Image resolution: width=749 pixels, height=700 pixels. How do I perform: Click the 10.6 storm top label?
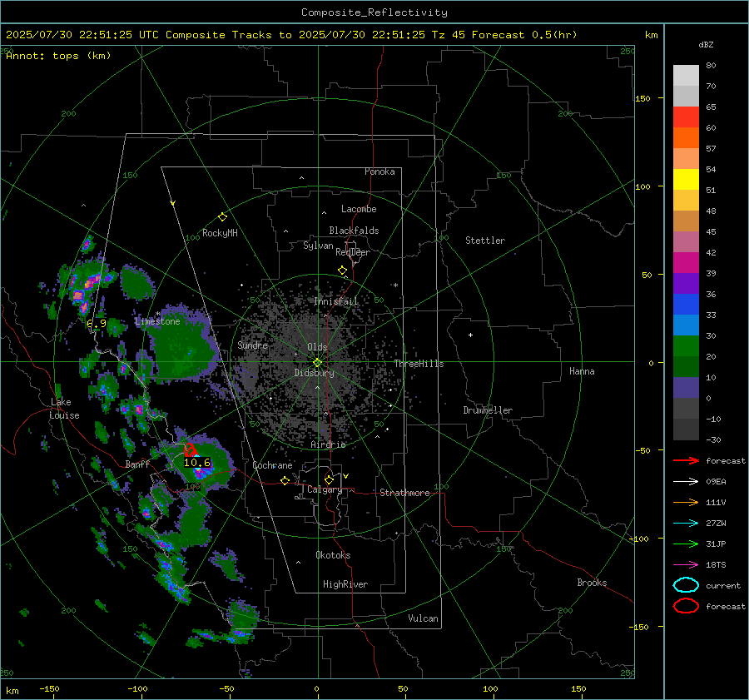(x=196, y=463)
